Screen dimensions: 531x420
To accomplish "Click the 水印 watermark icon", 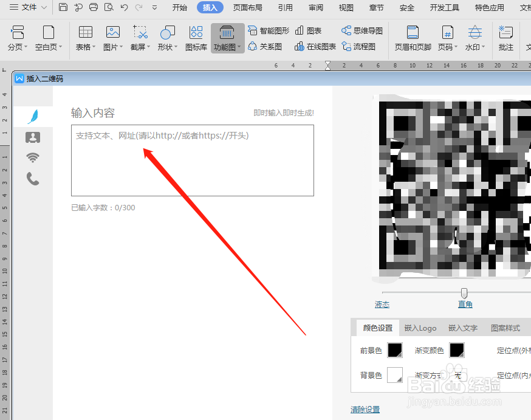I will point(474,32).
